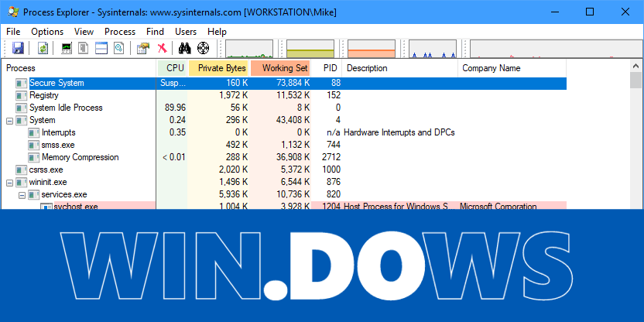Select the wininit.exe process name

(x=48, y=182)
